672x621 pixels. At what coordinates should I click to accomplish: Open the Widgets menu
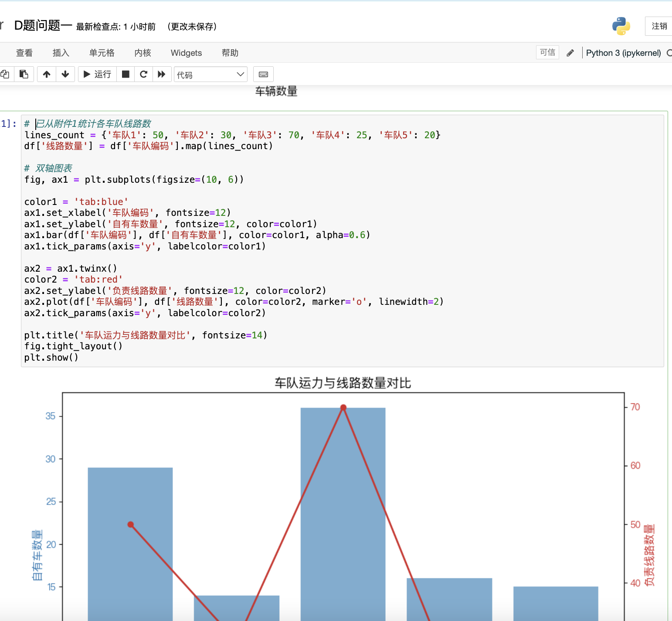coord(186,53)
